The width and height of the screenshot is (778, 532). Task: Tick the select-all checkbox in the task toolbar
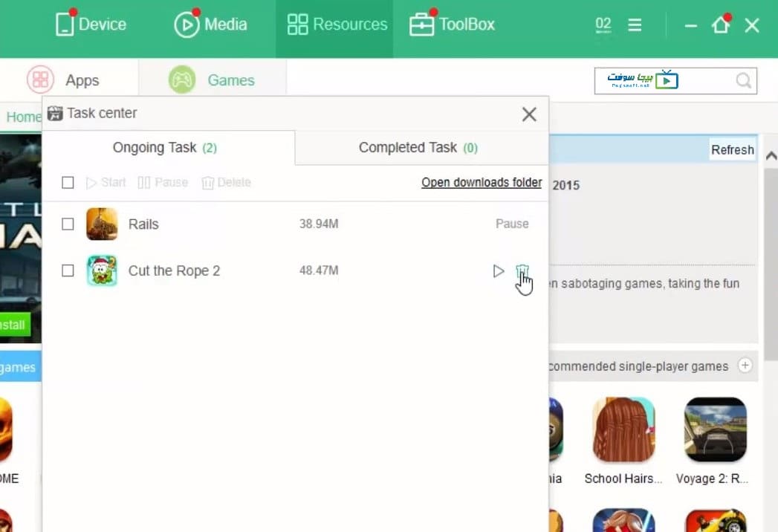point(68,183)
